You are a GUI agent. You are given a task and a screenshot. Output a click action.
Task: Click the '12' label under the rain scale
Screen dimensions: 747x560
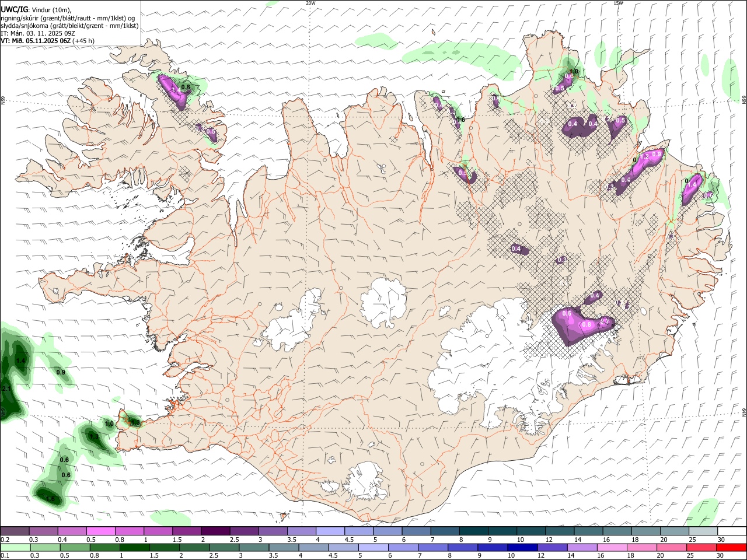click(540, 555)
